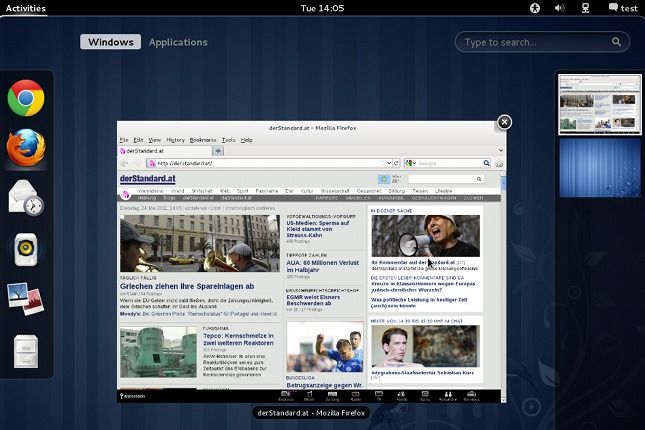Click the Zeitung icon in bottom bar
Viewport: 645px width, 430px height.
332,396
